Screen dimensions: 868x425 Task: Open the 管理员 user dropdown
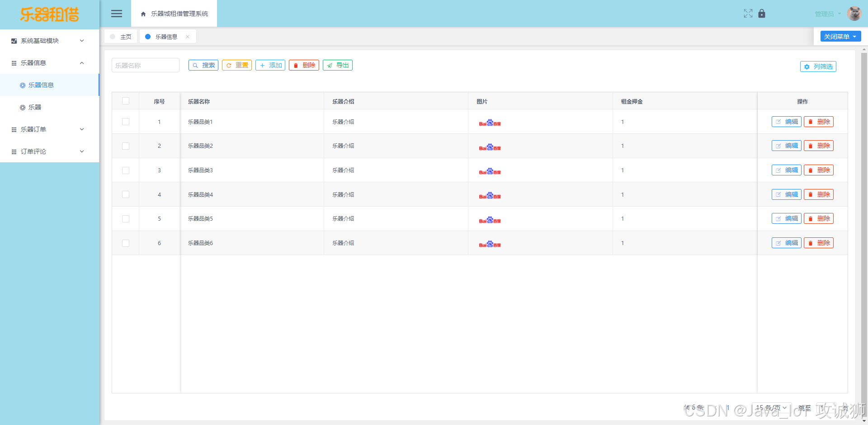click(828, 14)
